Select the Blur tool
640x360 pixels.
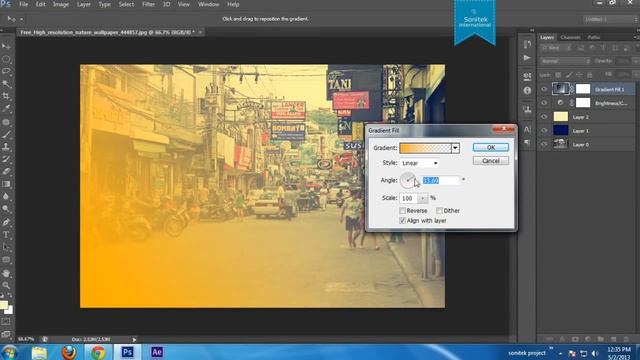[x=6, y=197]
